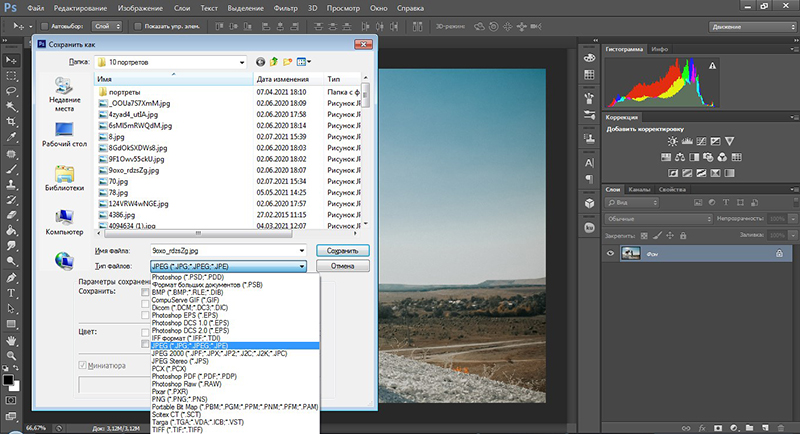The height and width of the screenshot is (434, 800).
Task: Open the Папка folder dropdown
Action: pos(242,62)
